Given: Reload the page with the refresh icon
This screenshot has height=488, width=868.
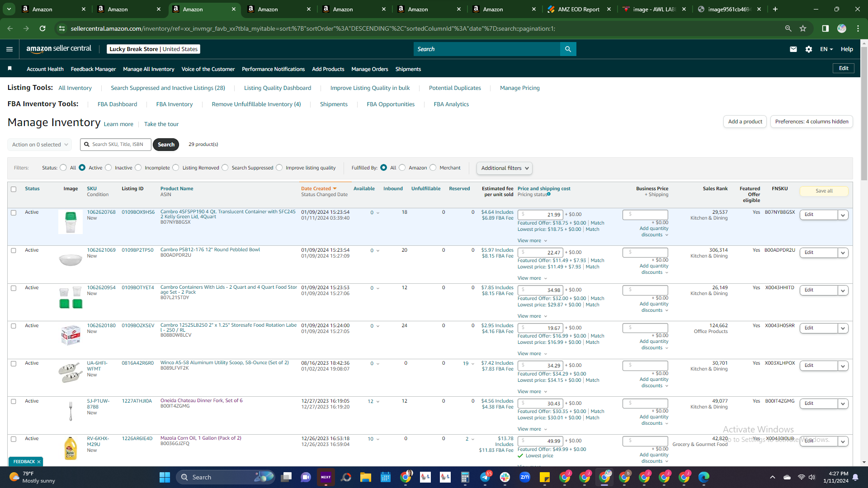Looking at the screenshot, I should coord(42,28).
